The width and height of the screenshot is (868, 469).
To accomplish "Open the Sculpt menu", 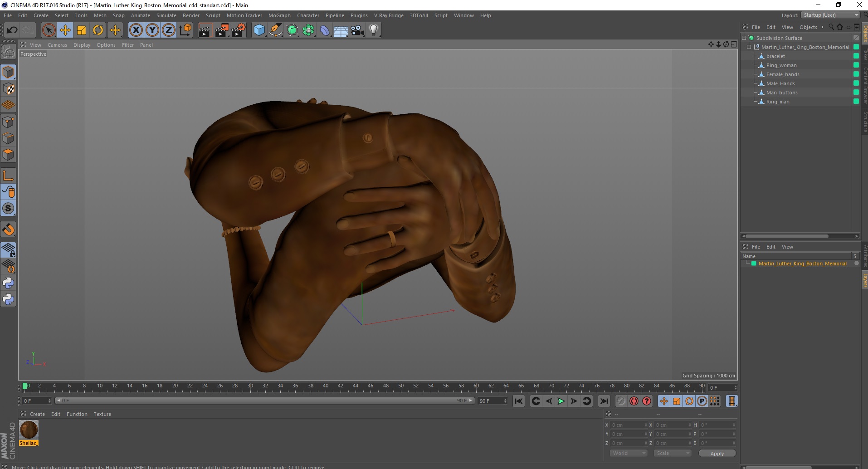I will (x=213, y=15).
